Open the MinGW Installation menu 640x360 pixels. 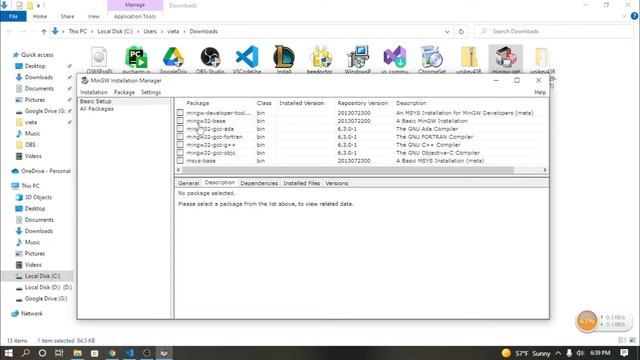pyautogui.click(x=94, y=92)
